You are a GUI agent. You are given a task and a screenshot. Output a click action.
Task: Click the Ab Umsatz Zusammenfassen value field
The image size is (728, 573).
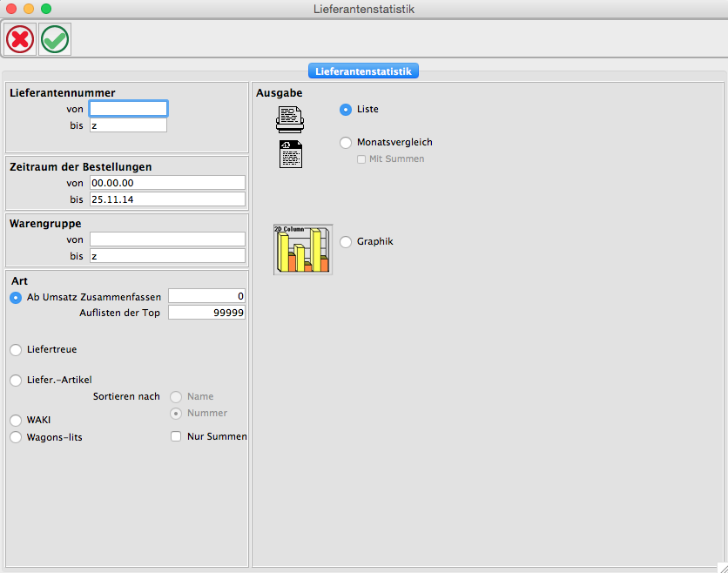(x=206, y=296)
